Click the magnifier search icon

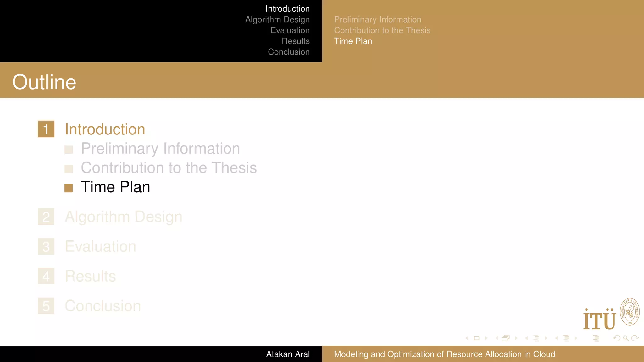click(626, 338)
